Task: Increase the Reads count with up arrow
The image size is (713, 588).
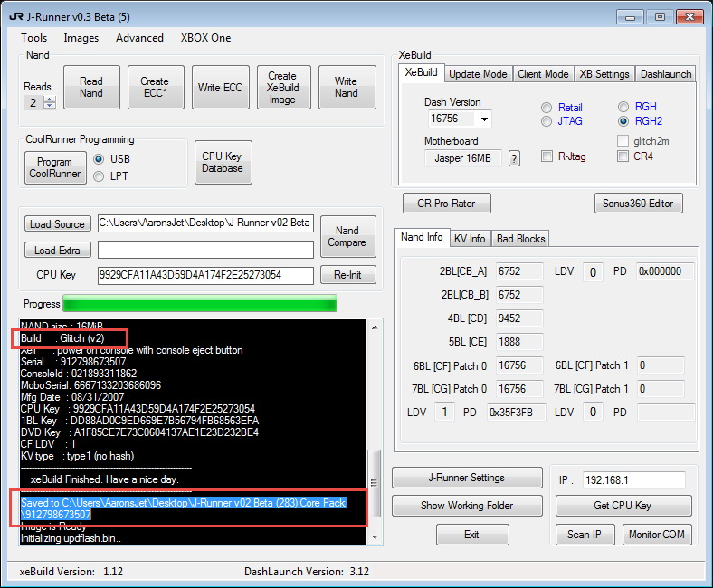Action: [50, 99]
